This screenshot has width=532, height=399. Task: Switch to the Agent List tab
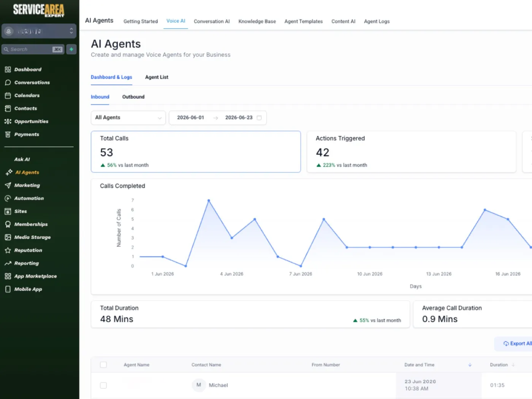click(157, 77)
